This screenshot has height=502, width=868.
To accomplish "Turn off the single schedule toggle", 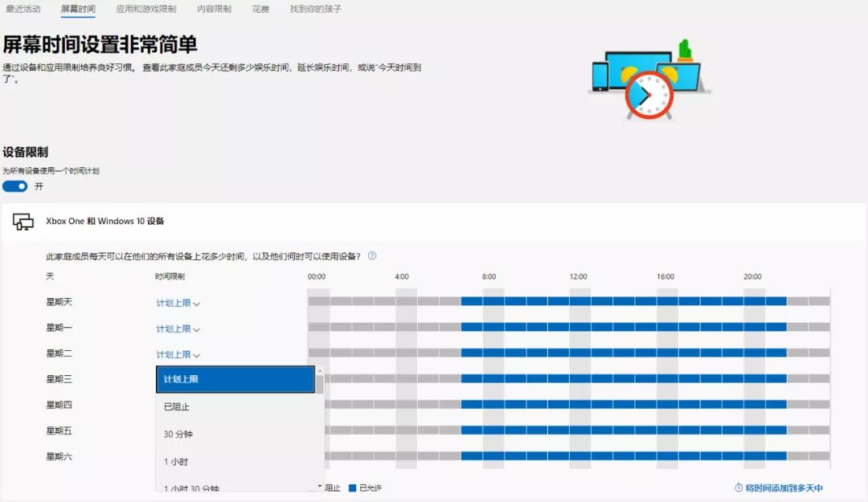I will coord(14,186).
